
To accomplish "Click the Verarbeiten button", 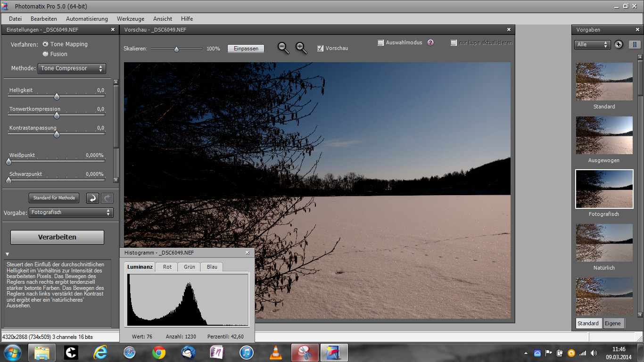I will coord(57,237).
